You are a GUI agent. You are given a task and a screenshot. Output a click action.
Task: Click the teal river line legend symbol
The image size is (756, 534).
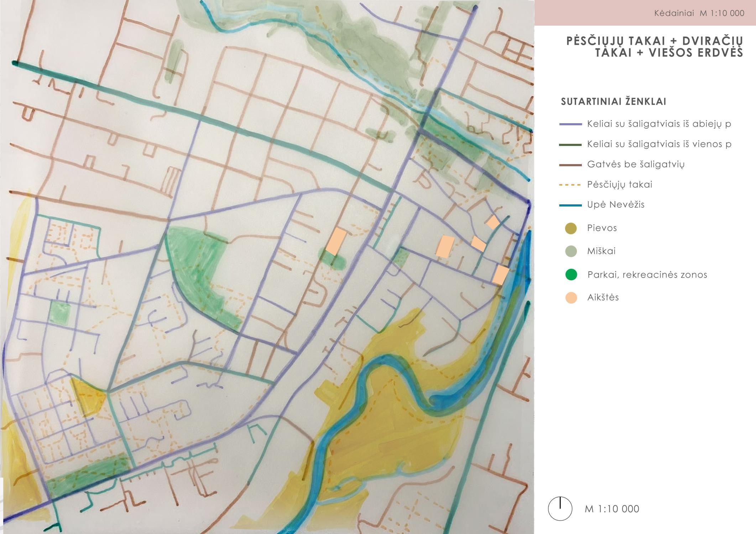click(570, 205)
